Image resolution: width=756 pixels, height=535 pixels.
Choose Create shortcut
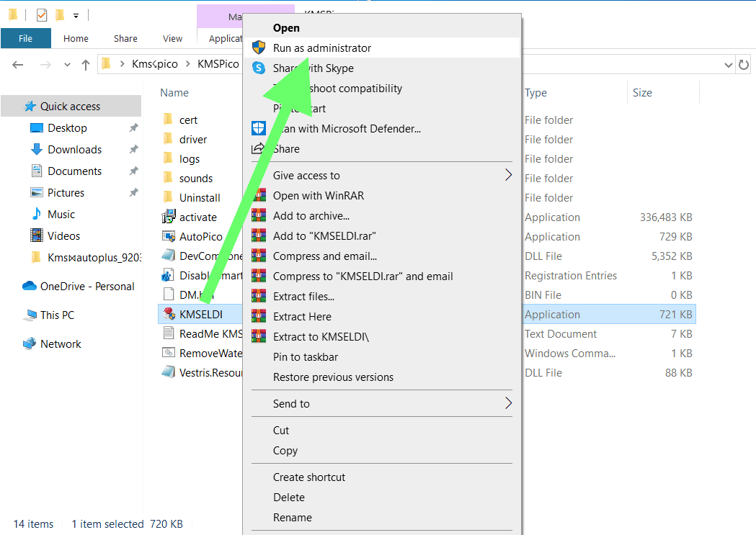(x=382, y=477)
